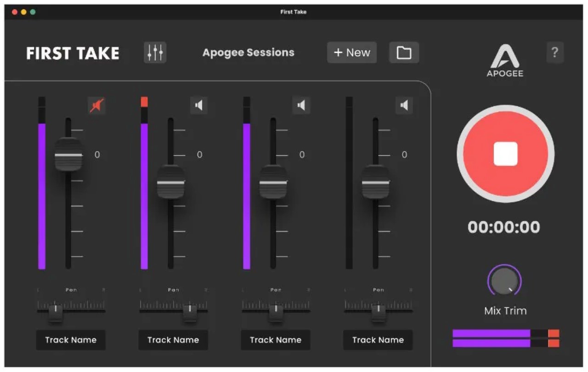The width and height of the screenshot is (588, 372).
Task: Click the 00:00:00 recording timer
Action: click(x=504, y=227)
